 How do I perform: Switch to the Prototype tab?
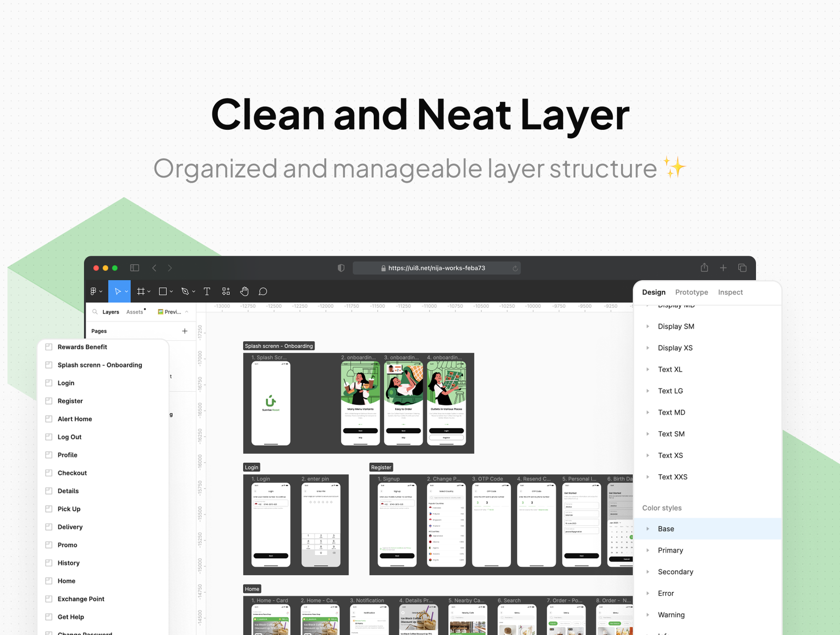point(691,293)
